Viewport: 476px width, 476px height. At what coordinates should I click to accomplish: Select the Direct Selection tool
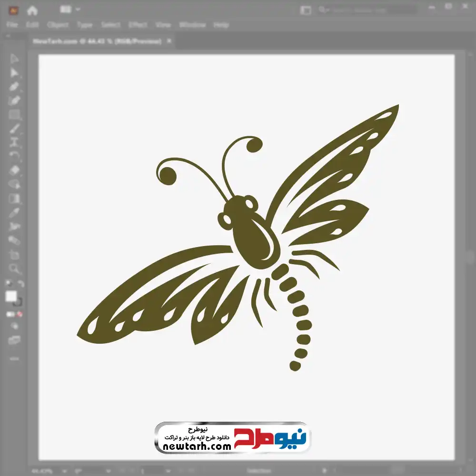(14, 72)
